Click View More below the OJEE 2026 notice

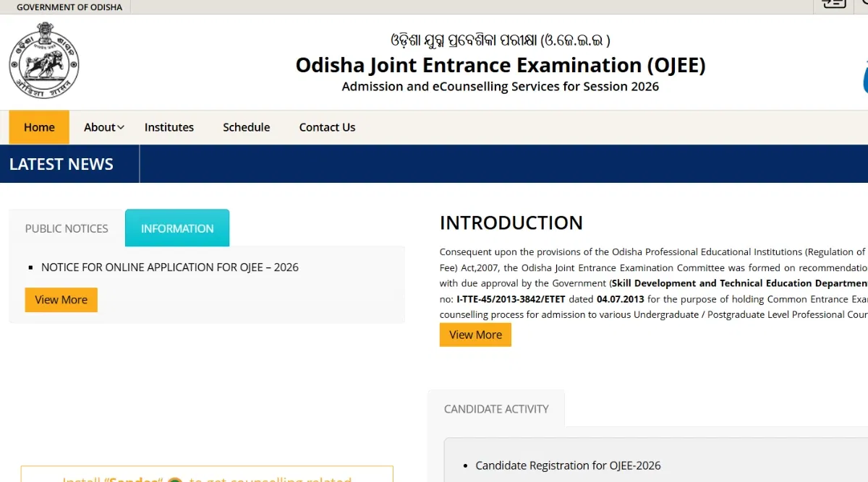tap(61, 299)
